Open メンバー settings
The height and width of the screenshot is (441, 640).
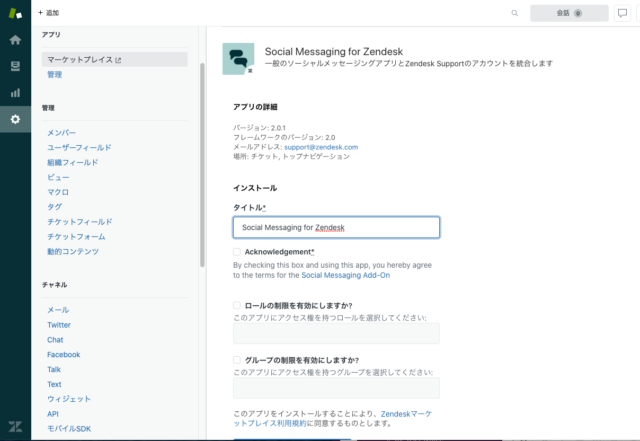61,133
